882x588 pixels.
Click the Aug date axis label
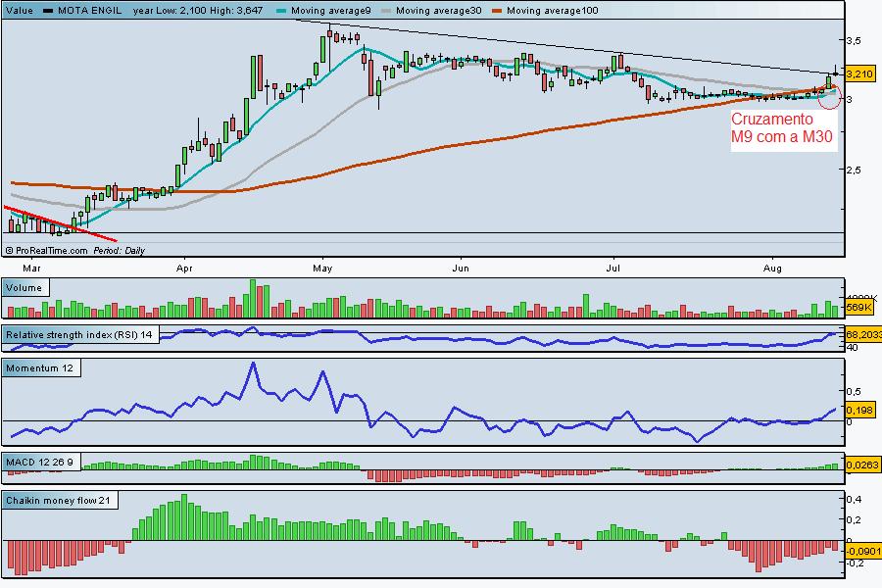coord(772,269)
